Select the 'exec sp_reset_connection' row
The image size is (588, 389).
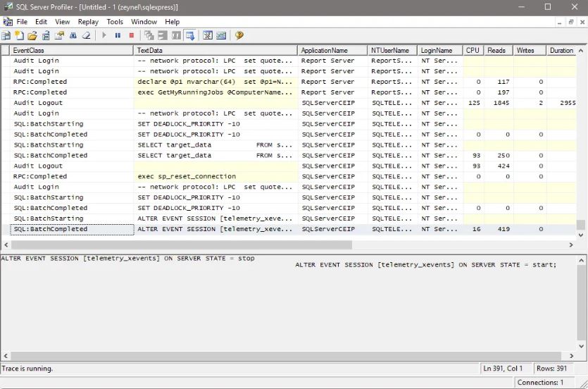(x=289, y=176)
